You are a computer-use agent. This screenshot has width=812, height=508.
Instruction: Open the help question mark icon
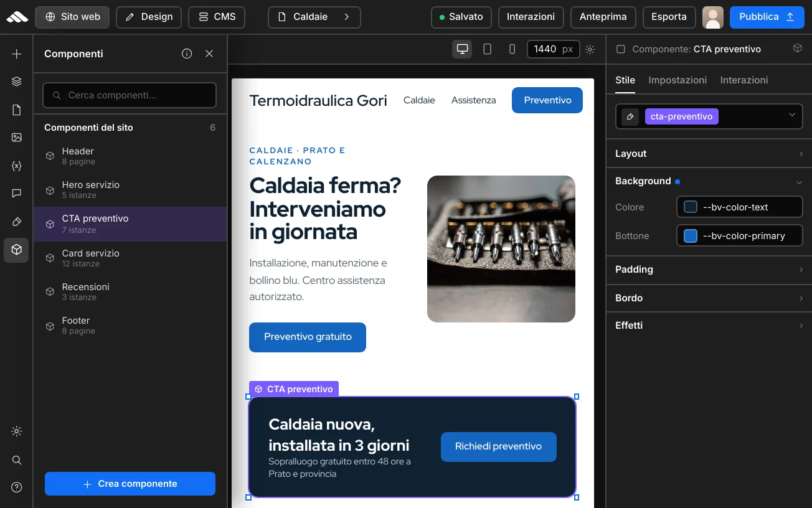[17, 487]
